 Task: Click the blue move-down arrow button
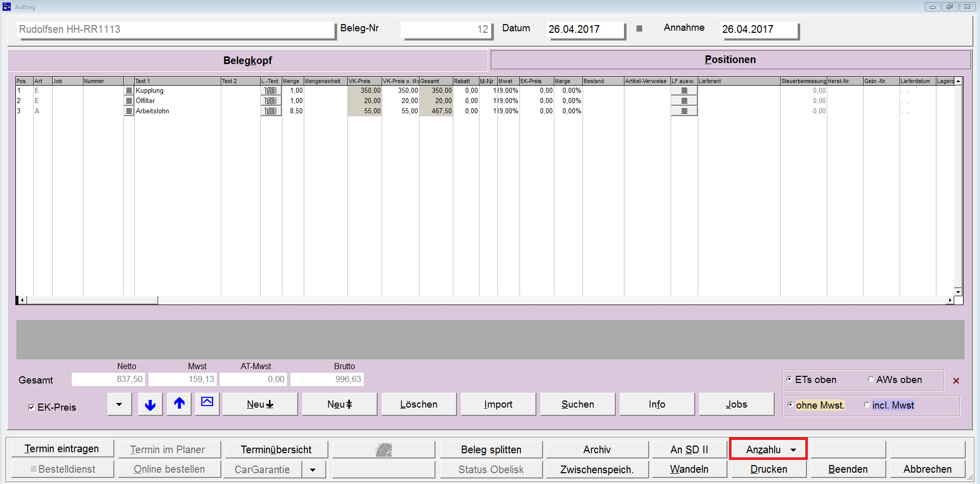tap(150, 405)
